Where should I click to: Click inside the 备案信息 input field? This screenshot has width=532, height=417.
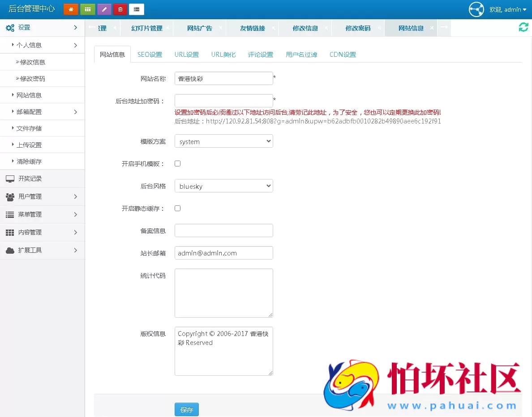(223, 230)
